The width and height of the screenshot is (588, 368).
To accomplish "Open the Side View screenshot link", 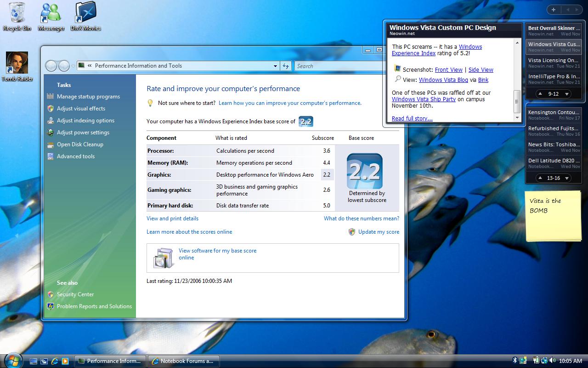I will click(x=481, y=70).
